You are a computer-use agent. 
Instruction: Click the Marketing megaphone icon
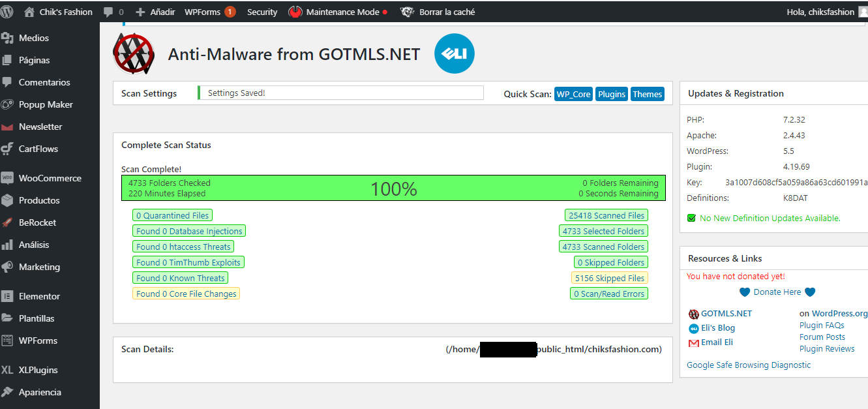8,267
